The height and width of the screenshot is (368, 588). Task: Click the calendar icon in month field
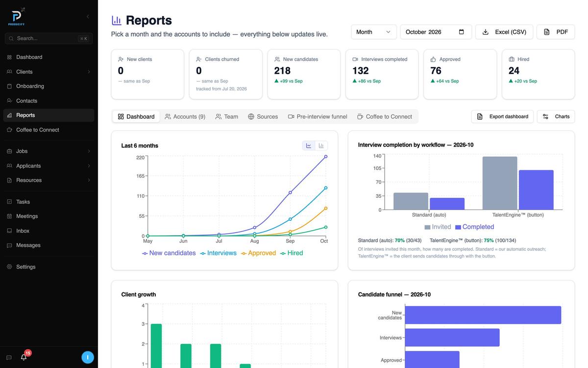pos(461,32)
